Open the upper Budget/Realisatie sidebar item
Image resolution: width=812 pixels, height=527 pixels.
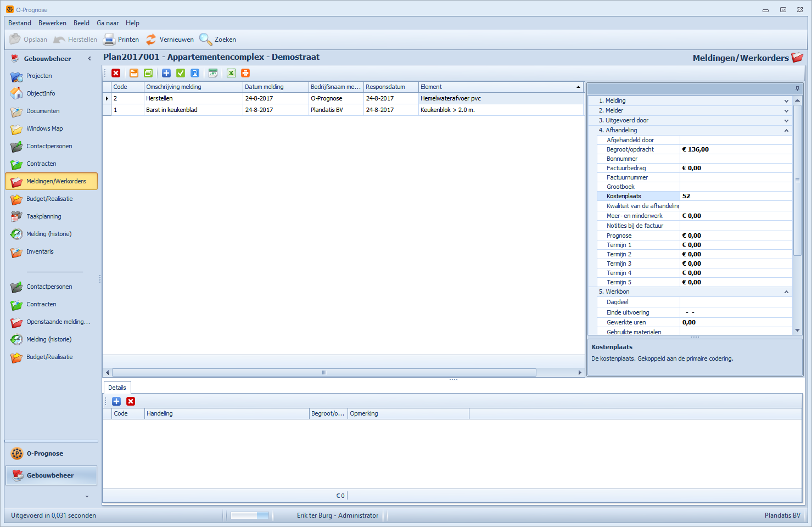[x=51, y=199]
